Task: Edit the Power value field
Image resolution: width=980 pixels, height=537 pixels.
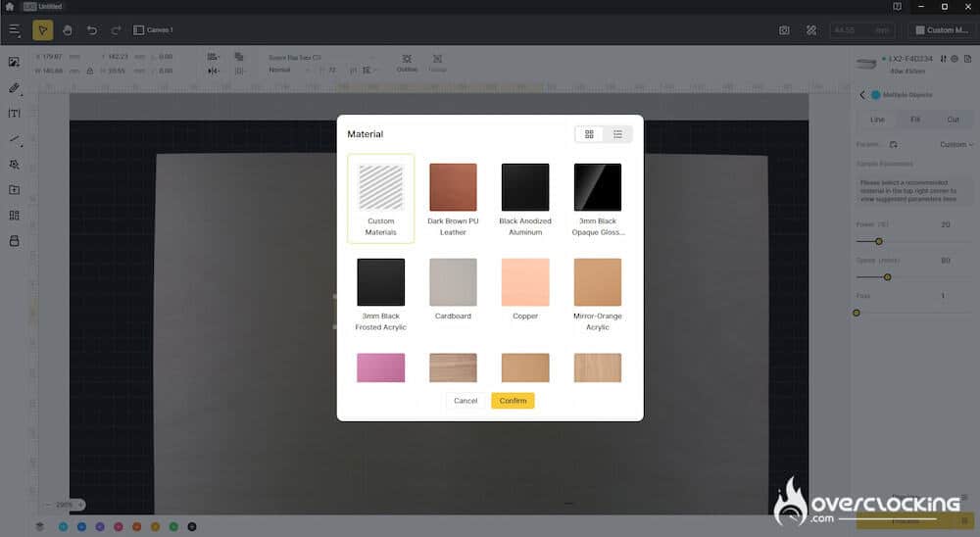Action: tap(945, 224)
